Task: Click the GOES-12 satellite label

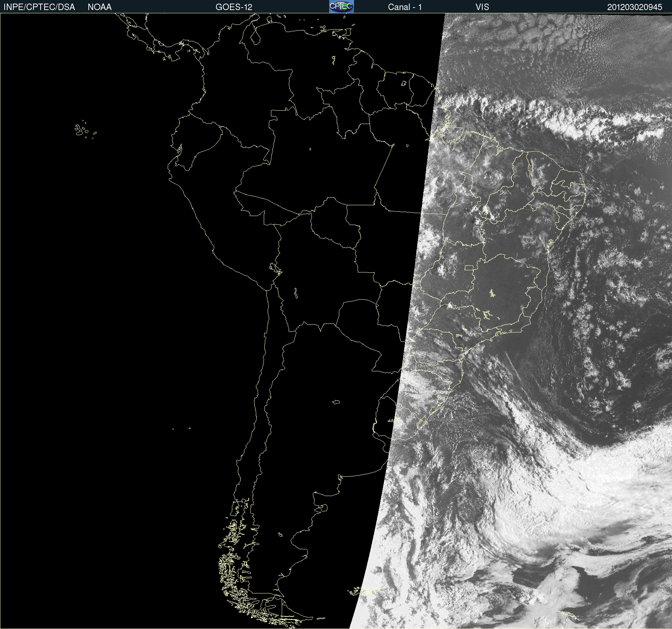Action: coord(234,7)
